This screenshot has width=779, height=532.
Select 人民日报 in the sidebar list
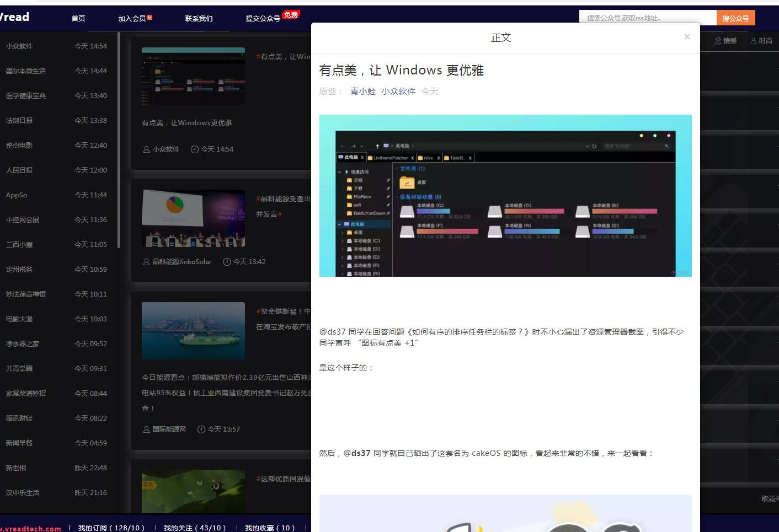coord(19,170)
